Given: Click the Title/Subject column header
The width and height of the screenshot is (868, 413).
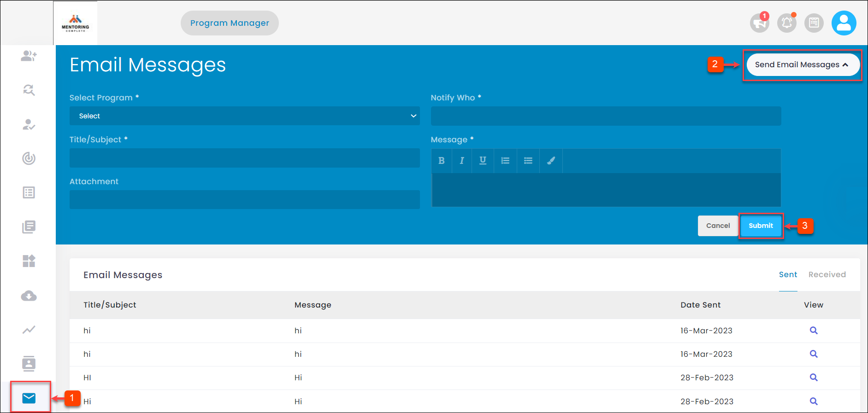Looking at the screenshot, I should 110,305.
